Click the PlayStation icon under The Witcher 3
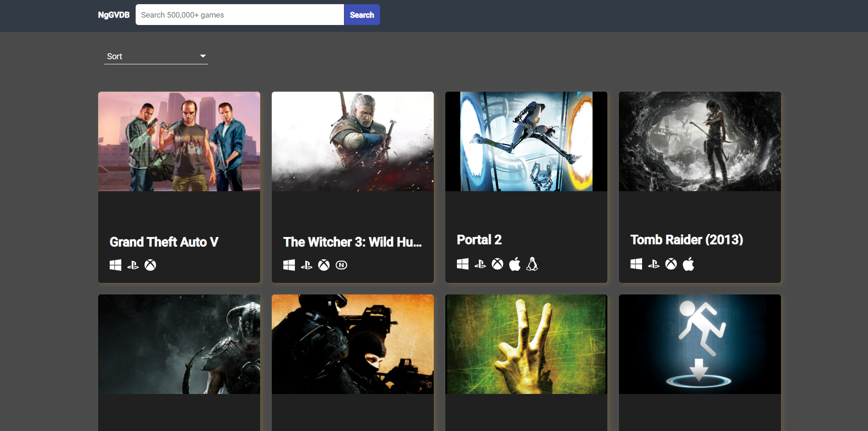The image size is (868, 431). tap(306, 265)
